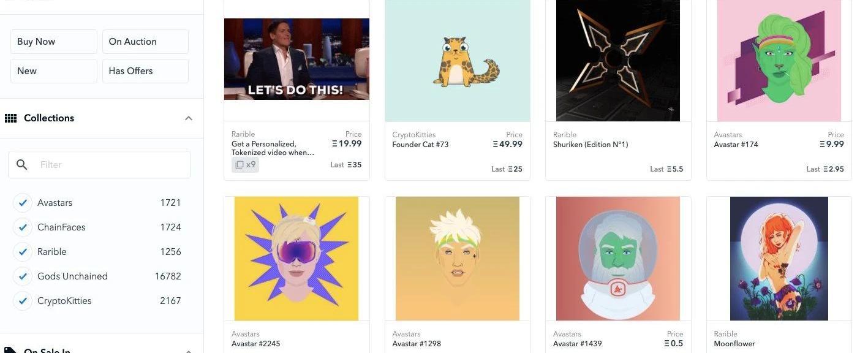Open the Moonflower artwork thumbnail

[779, 259]
